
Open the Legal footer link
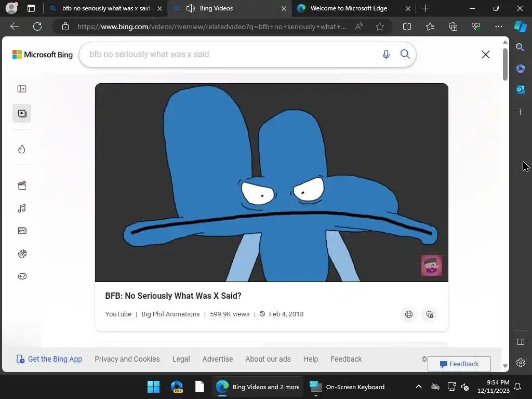[181, 359]
